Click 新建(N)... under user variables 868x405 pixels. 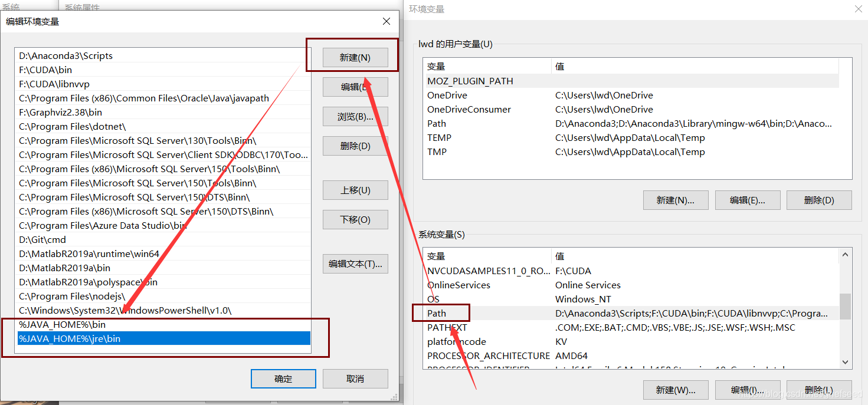pos(675,200)
